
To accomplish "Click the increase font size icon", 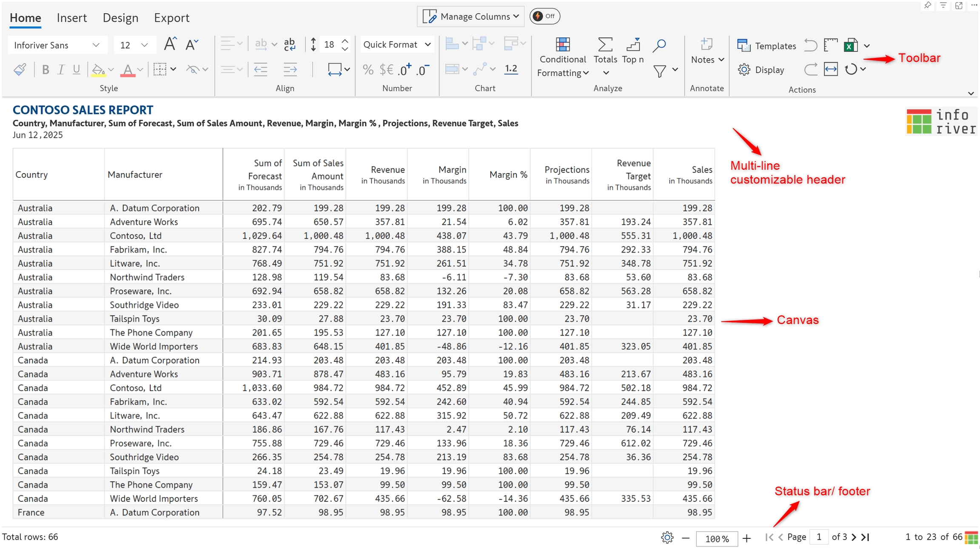I will pyautogui.click(x=170, y=44).
